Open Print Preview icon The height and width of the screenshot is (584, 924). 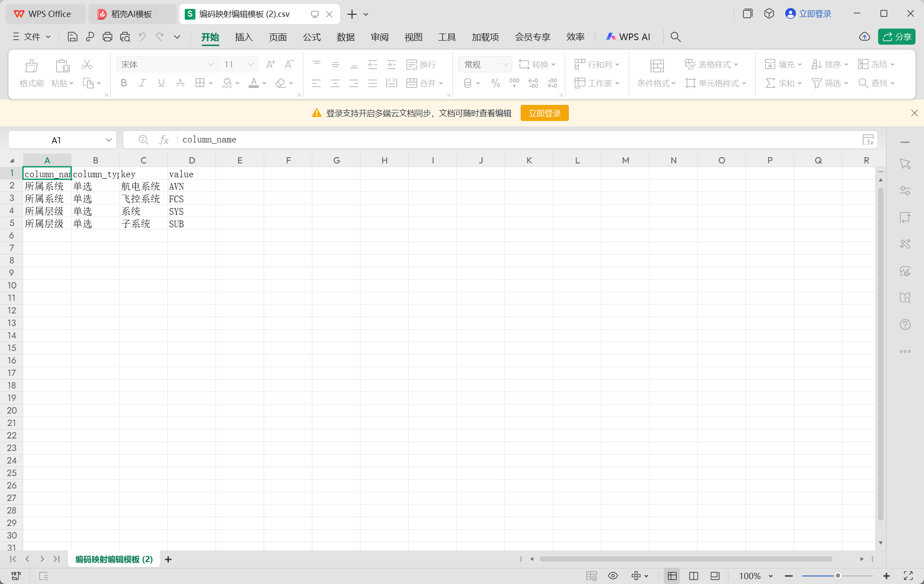tap(125, 37)
